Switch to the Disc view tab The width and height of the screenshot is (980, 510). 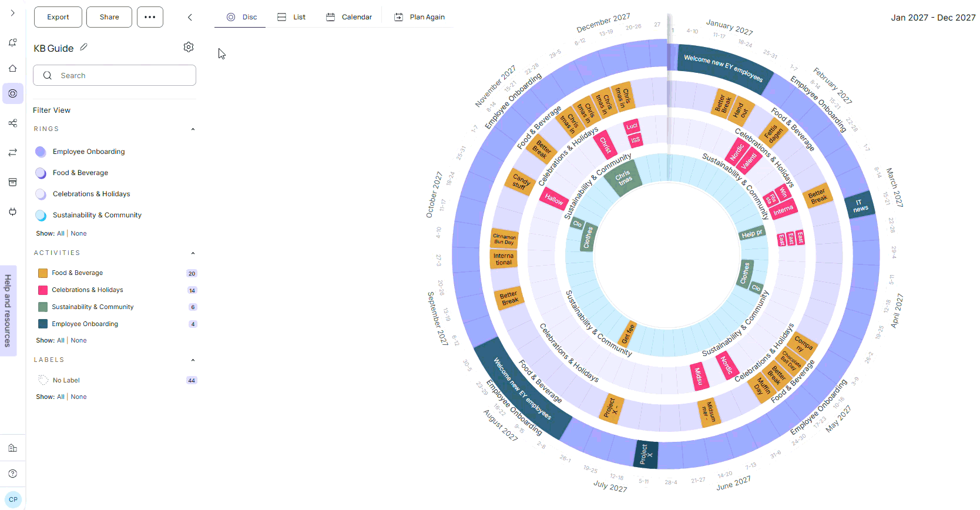[240, 17]
